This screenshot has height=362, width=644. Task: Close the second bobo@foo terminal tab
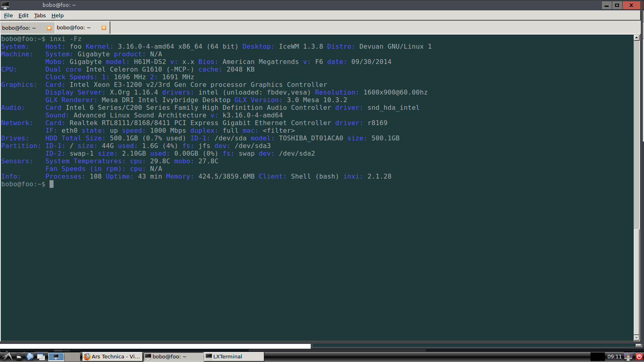(x=104, y=28)
